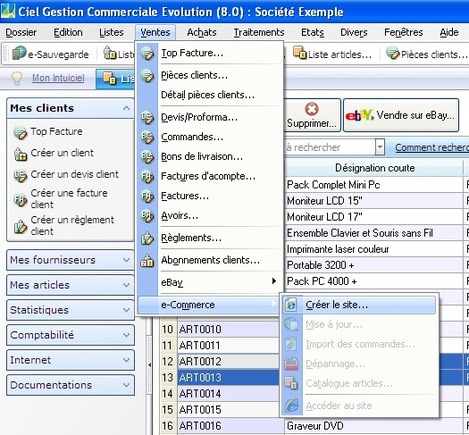Select the e-Commerce menu entry
Screen dimensions: 469x435
click(208, 305)
